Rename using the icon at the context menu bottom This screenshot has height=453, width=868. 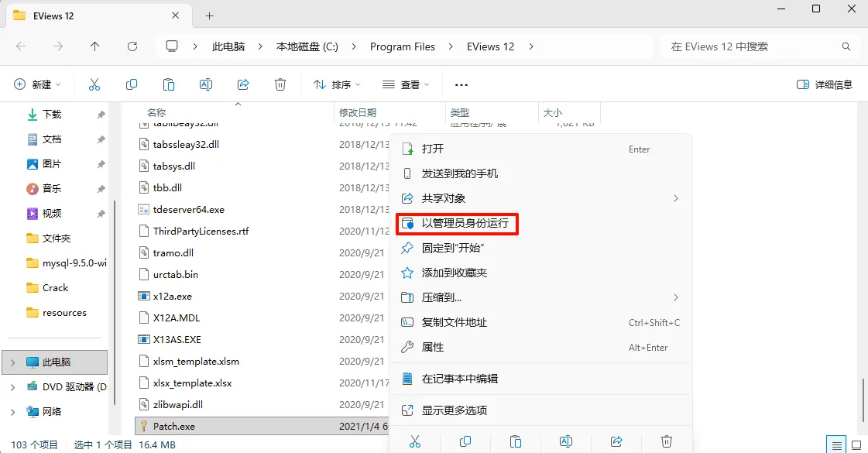566,441
